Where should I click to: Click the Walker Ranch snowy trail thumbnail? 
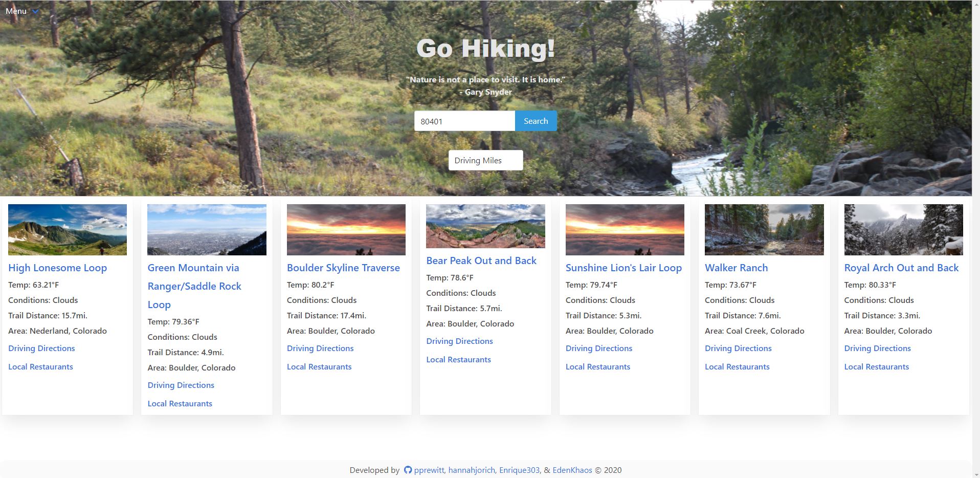(764, 230)
